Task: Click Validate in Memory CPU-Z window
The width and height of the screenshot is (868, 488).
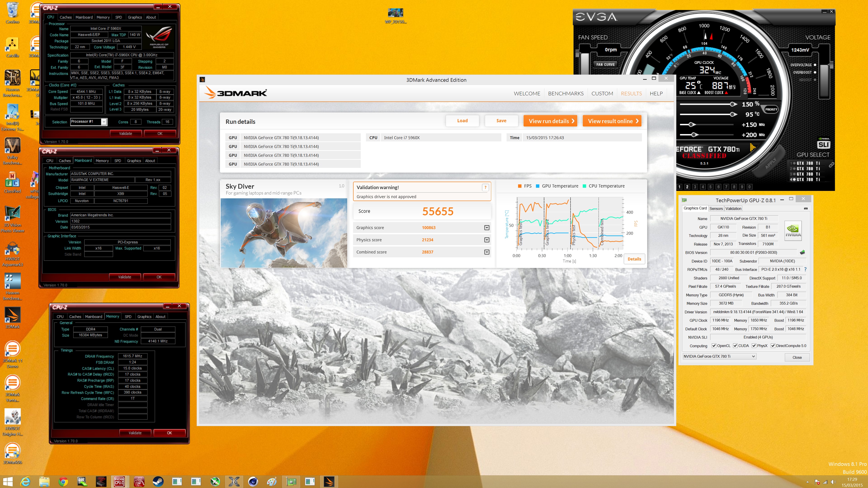Action: [135, 433]
